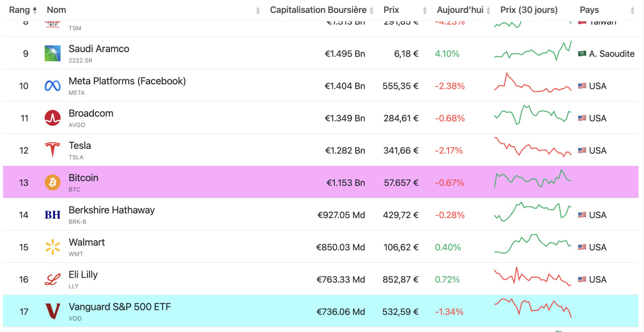The image size is (644, 332).
Task: Click the €850.03 Md market cap value
Action: click(340, 247)
